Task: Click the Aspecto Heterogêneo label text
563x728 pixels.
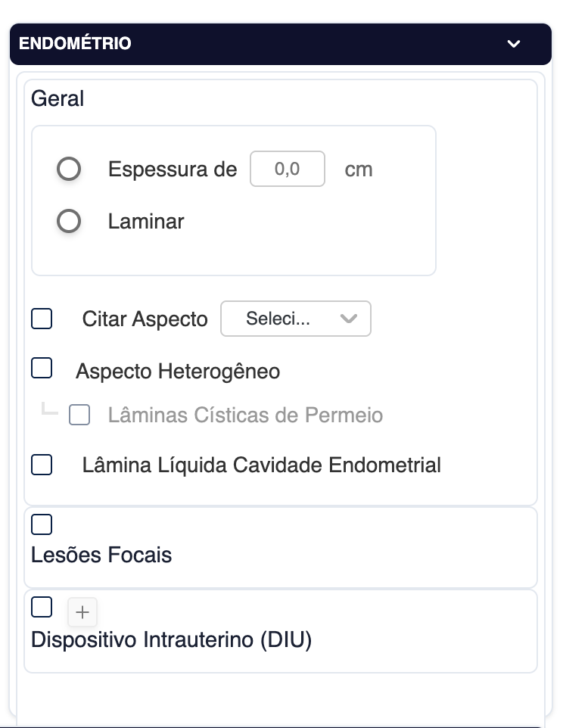Action: (178, 372)
